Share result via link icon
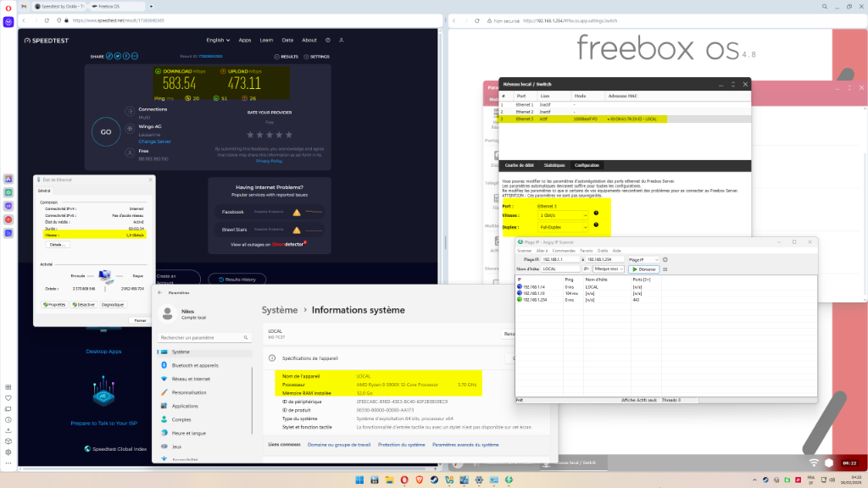This screenshot has height=488, width=868. [x=109, y=56]
